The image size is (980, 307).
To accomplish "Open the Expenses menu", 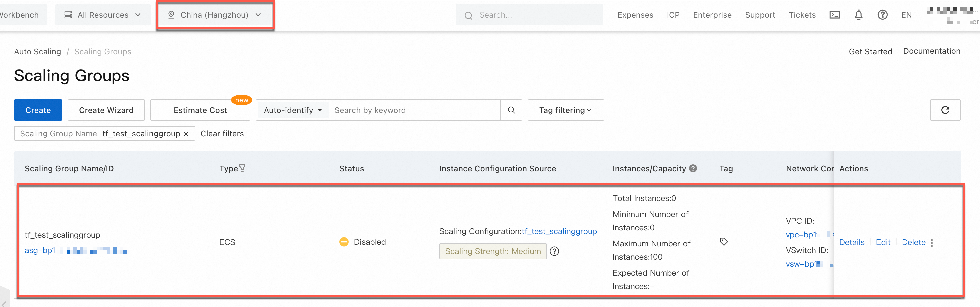I will 635,15.
